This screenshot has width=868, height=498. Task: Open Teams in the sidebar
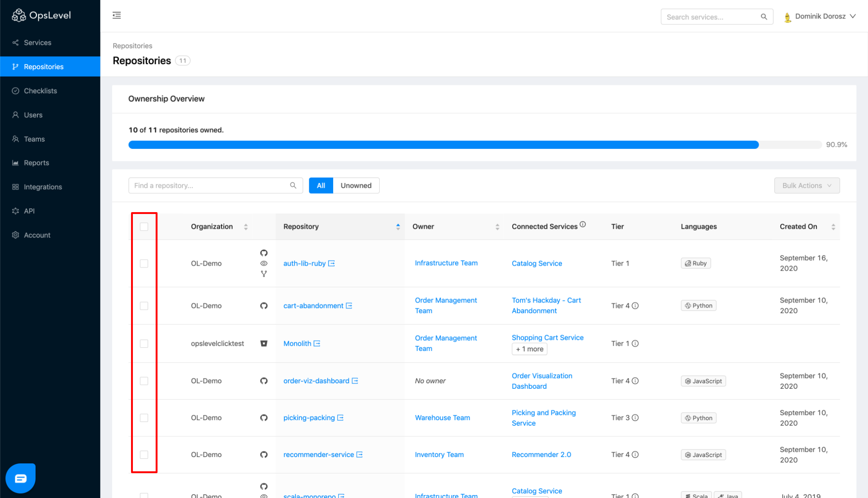50,139
